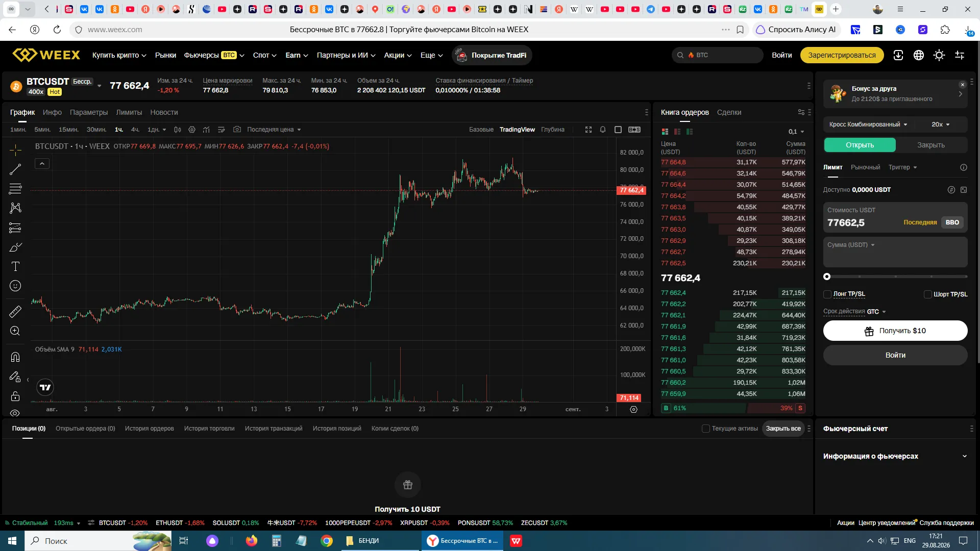This screenshot has height=551, width=980.
Task: Select the green Открыть position button
Action: pos(860,145)
